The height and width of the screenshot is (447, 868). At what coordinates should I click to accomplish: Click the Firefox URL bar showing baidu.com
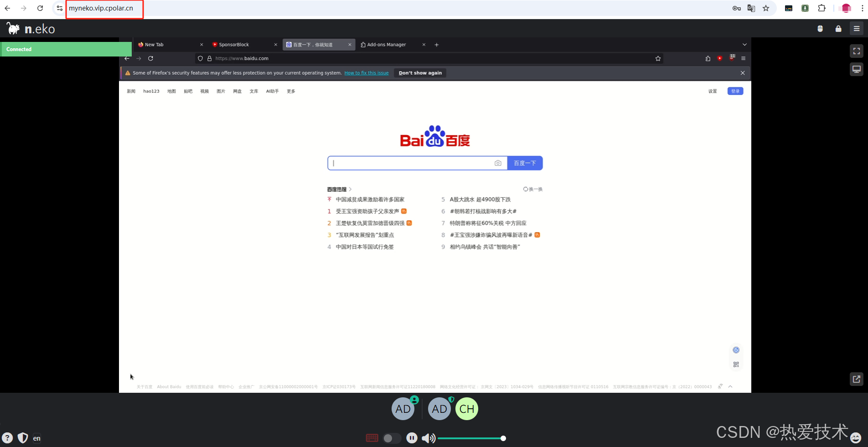(x=429, y=58)
